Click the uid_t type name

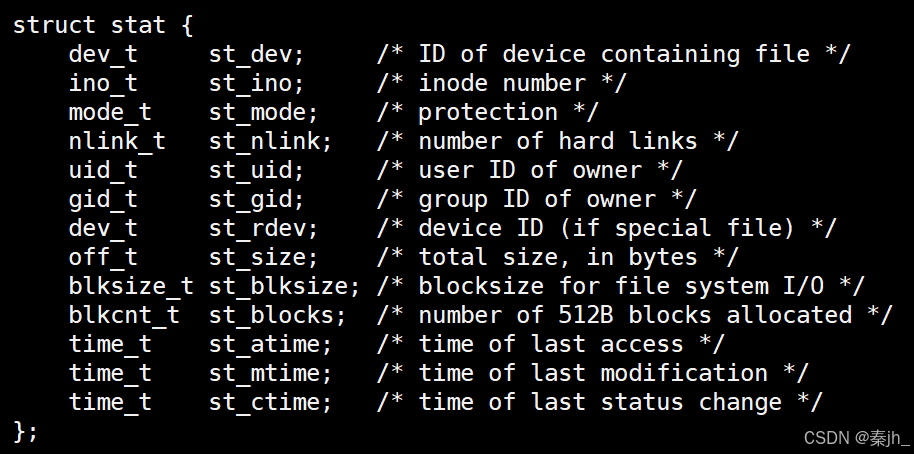pos(103,171)
